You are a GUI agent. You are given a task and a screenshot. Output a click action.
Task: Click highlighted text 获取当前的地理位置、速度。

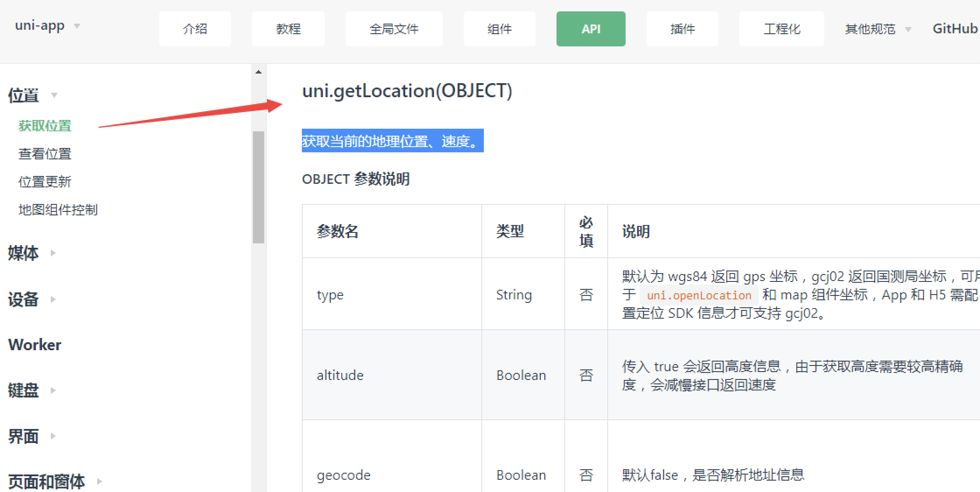[392, 141]
